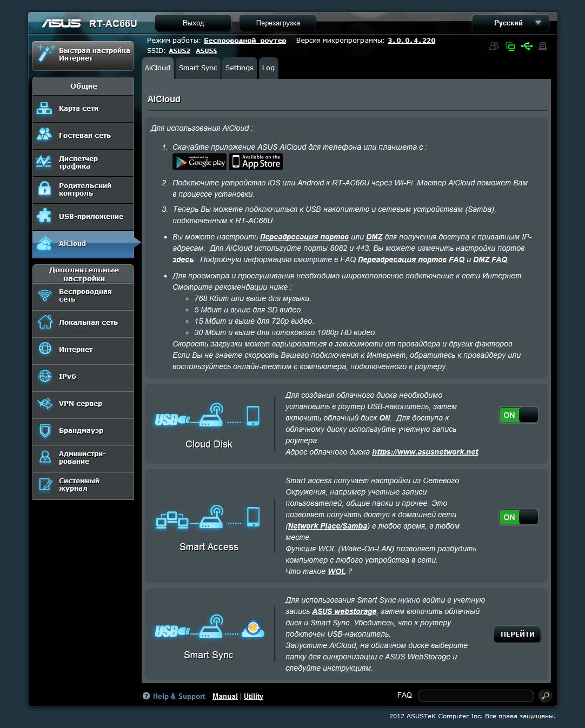Click the Перезагрузка reboot button

point(278,23)
